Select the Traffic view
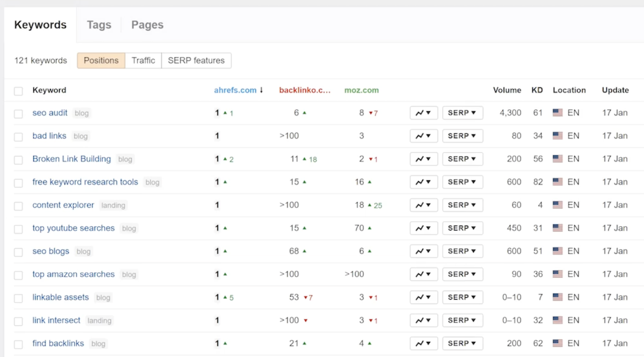The width and height of the screenshot is (644, 357). pyautogui.click(x=143, y=61)
